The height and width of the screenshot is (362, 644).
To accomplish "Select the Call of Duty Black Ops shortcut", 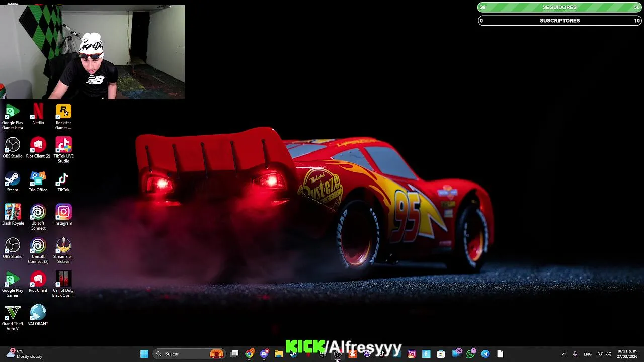I will point(63,285).
